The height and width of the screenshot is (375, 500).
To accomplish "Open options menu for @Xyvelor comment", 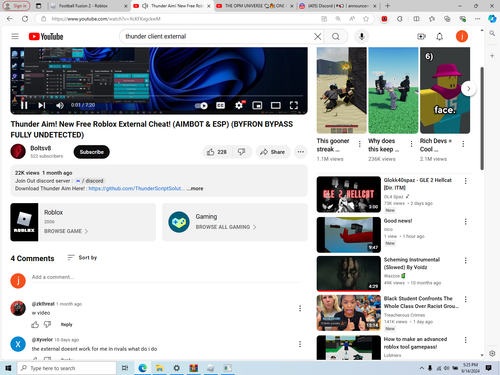I will (x=300, y=344).
